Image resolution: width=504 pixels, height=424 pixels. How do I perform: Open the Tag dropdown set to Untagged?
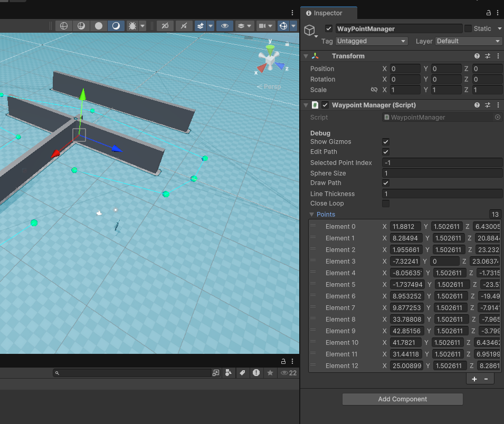point(371,41)
